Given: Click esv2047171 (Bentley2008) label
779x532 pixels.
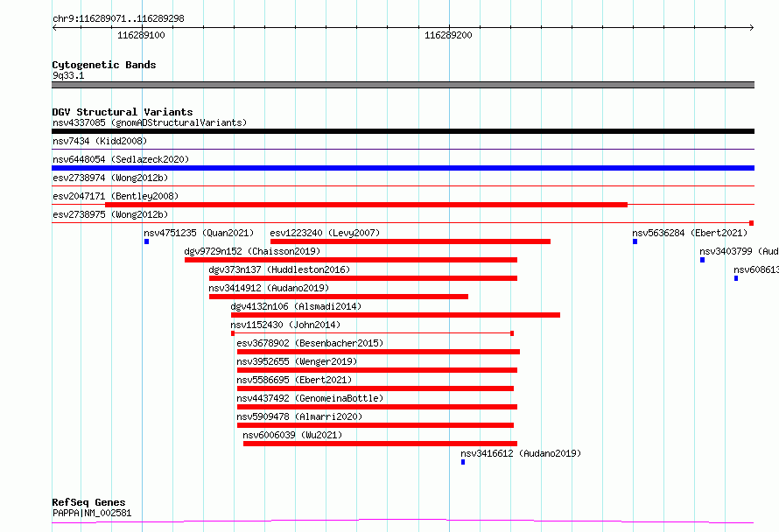Looking at the screenshot, I should tap(116, 196).
